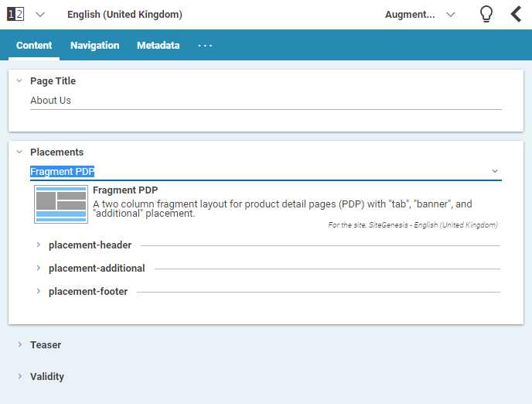Viewport: 532px width, 404px height.
Task: Open the layout combo box dropdown arrow
Action: click(495, 172)
